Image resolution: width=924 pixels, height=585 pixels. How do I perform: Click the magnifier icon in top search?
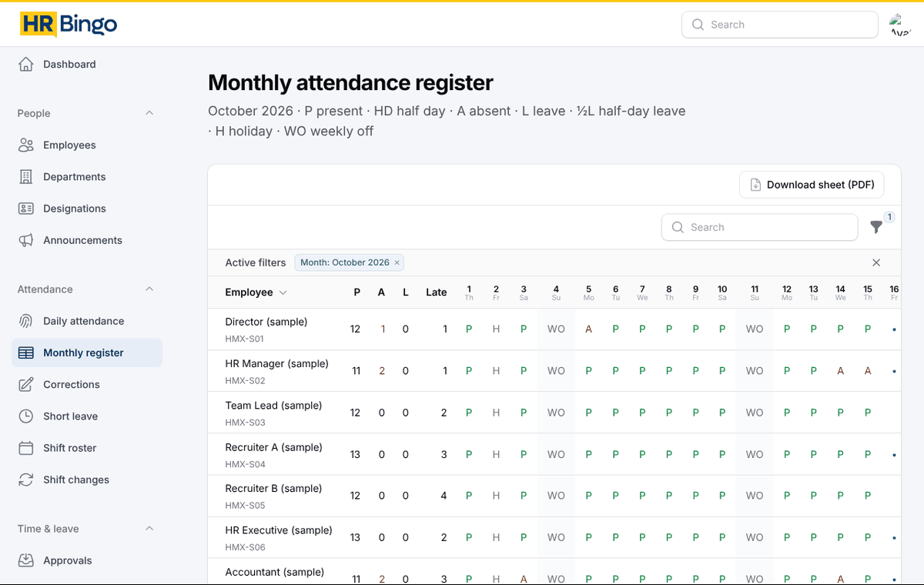tap(698, 25)
